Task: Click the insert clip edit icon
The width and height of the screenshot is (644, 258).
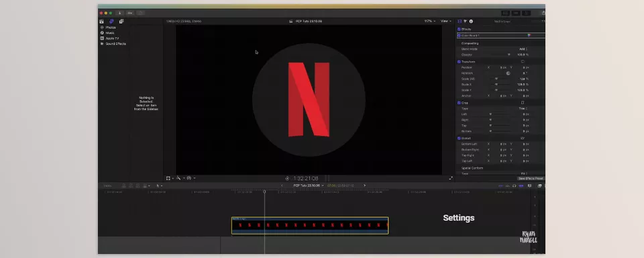Action: 131,185
